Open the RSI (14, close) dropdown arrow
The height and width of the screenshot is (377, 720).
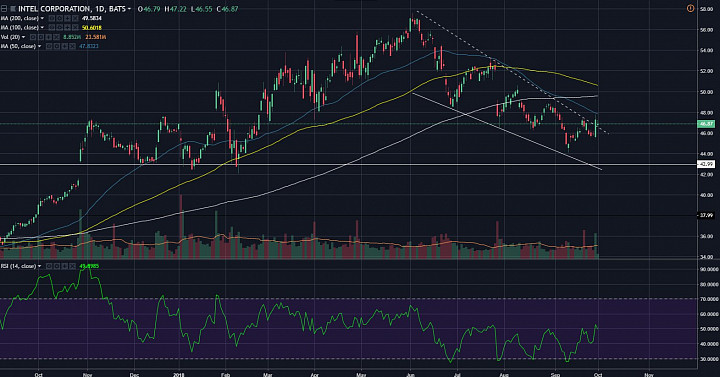click(x=39, y=266)
